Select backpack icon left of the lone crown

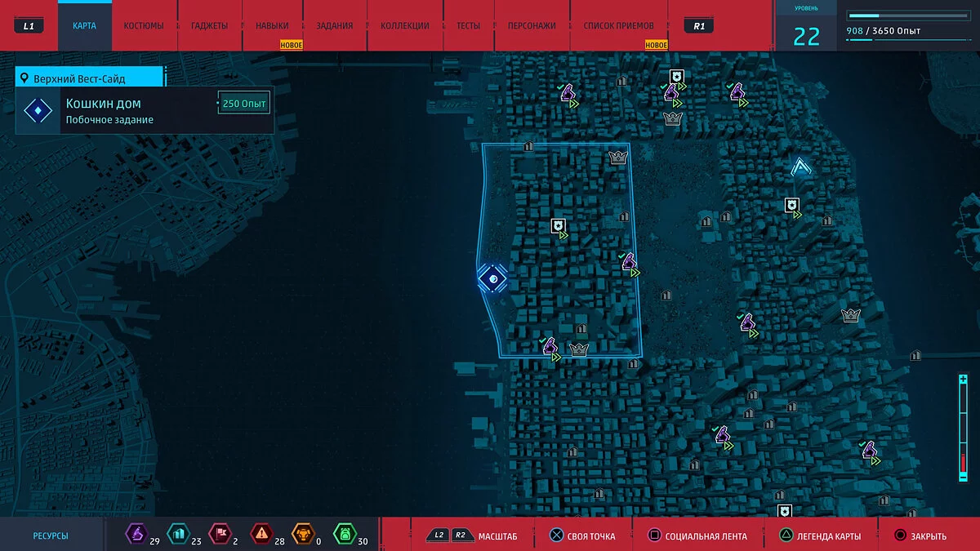click(x=747, y=322)
